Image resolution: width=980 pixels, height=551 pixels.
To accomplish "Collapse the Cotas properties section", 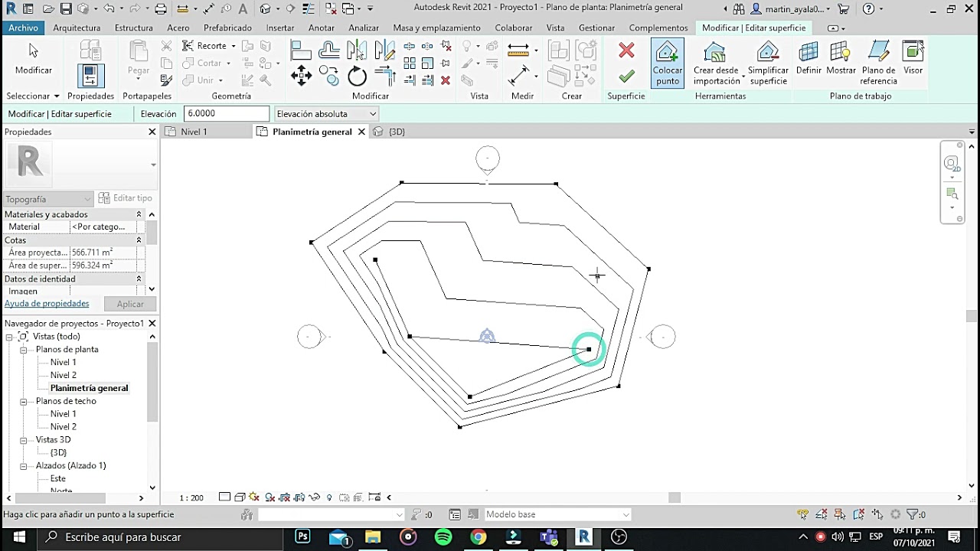I will click(x=139, y=240).
